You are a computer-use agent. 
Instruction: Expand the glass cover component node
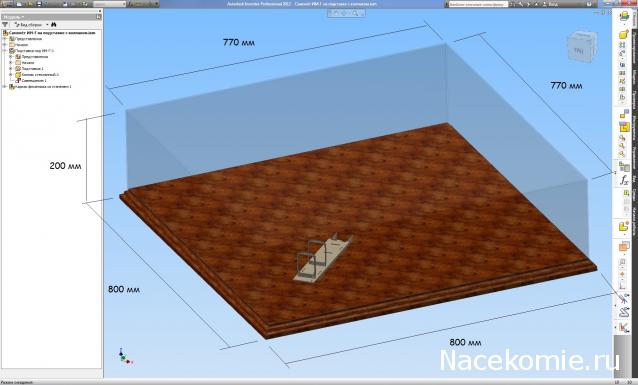tap(11, 74)
